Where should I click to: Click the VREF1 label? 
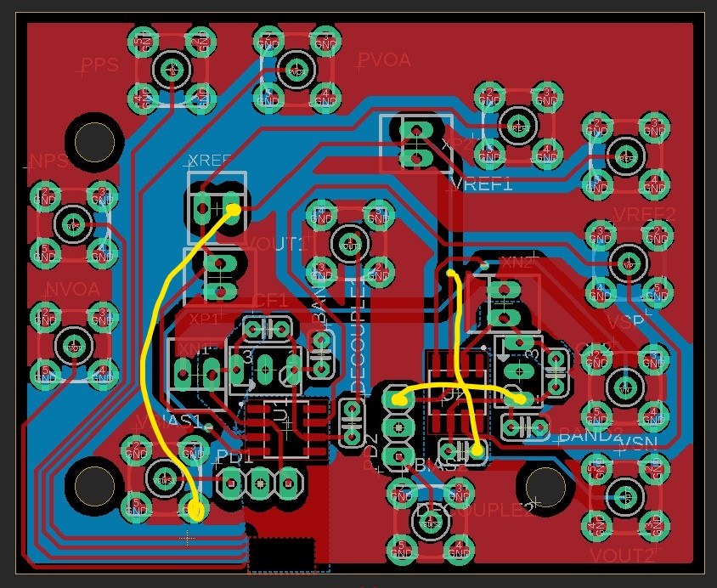(482, 184)
